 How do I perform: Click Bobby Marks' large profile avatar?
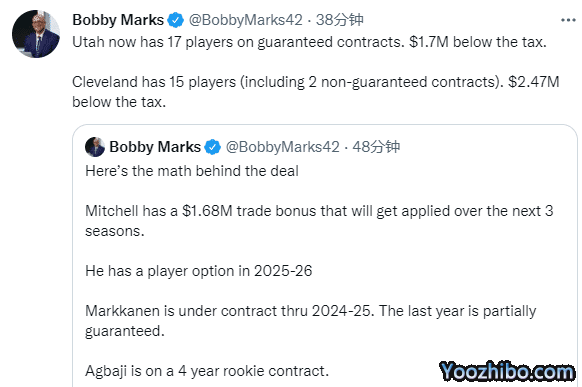[36, 34]
